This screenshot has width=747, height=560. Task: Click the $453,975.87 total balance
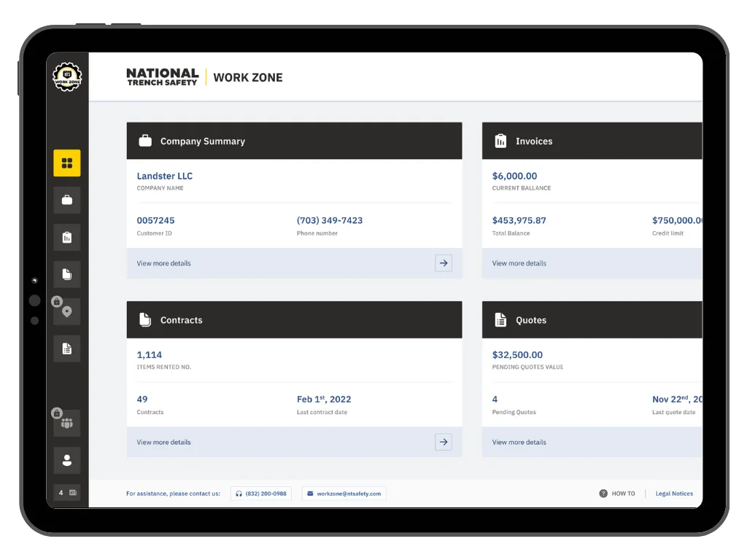coord(519,220)
